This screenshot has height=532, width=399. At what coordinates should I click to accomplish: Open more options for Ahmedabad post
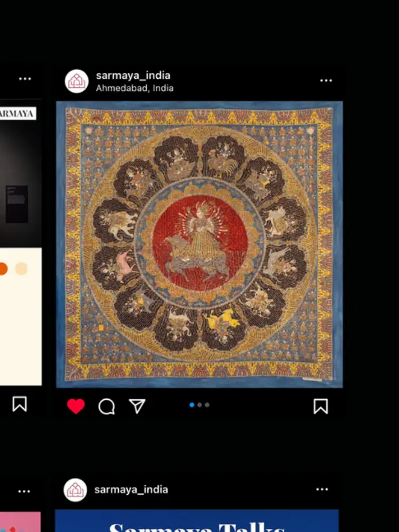(x=326, y=80)
